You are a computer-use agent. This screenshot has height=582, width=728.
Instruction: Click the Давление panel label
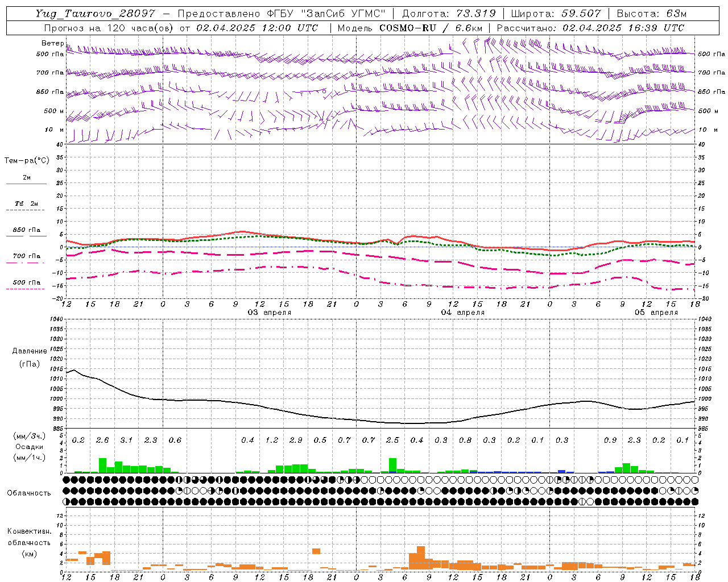coord(30,351)
